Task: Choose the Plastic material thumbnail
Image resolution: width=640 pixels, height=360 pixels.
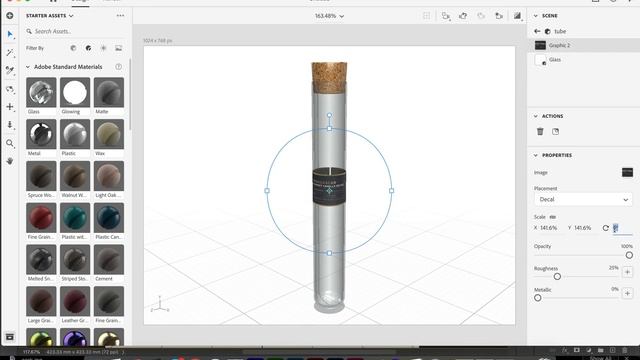Action: tap(75, 134)
